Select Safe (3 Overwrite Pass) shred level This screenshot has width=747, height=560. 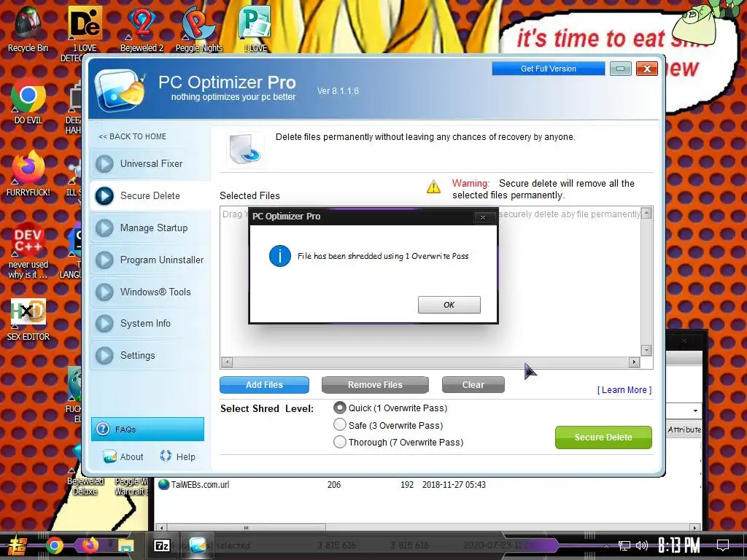pyautogui.click(x=340, y=425)
